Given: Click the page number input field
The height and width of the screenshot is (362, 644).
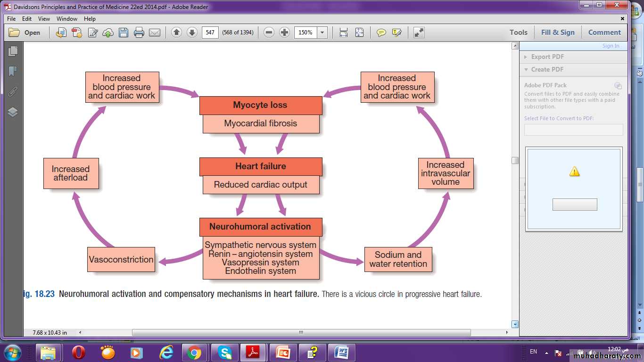Looking at the screenshot, I should coord(210,33).
